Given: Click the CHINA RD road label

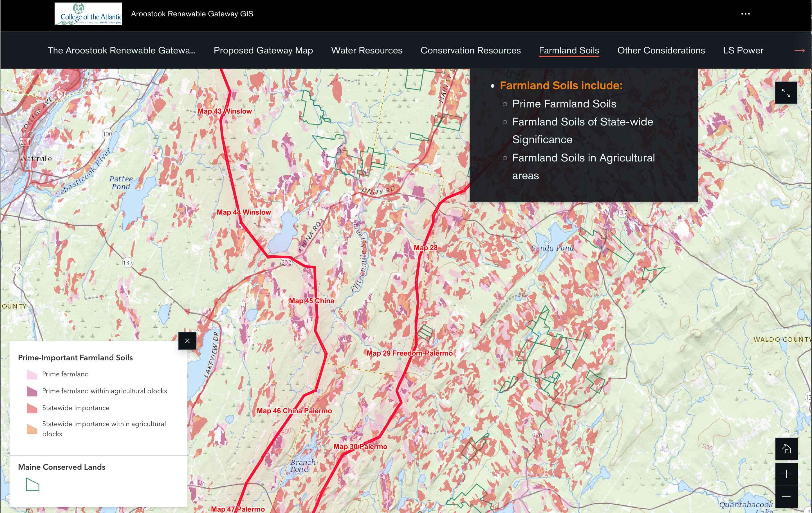Looking at the screenshot, I should click(x=310, y=236).
